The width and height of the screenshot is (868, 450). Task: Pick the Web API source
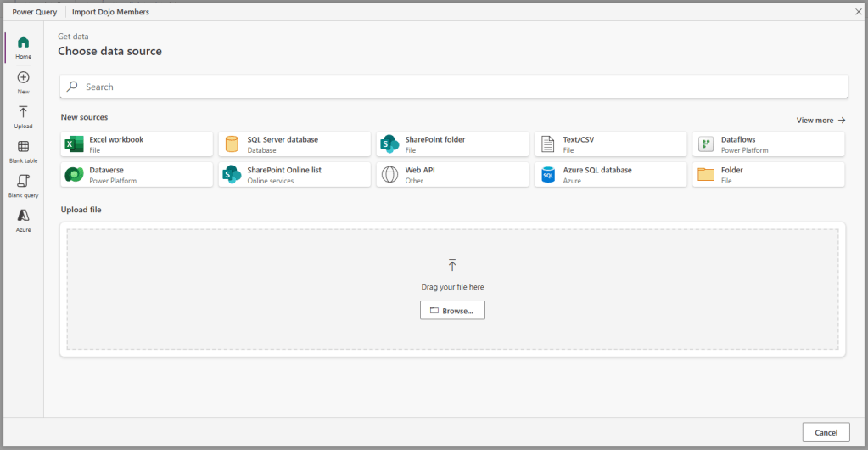point(452,175)
